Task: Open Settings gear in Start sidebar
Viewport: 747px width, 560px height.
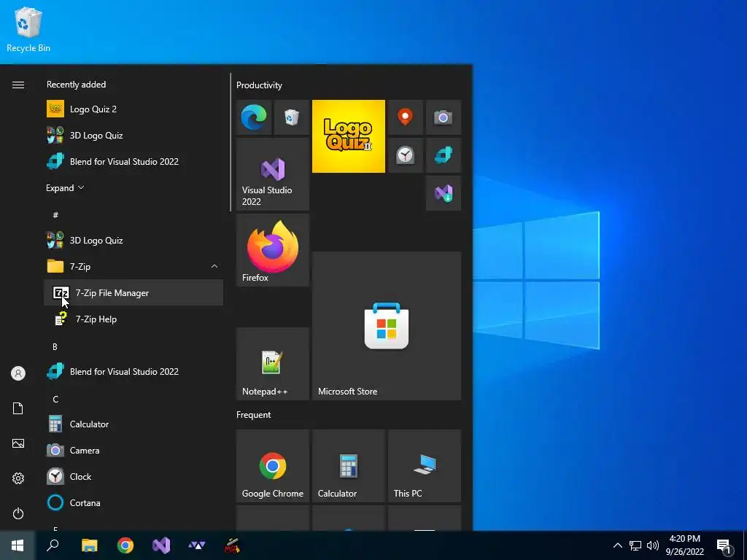Action: tap(18, 478)
